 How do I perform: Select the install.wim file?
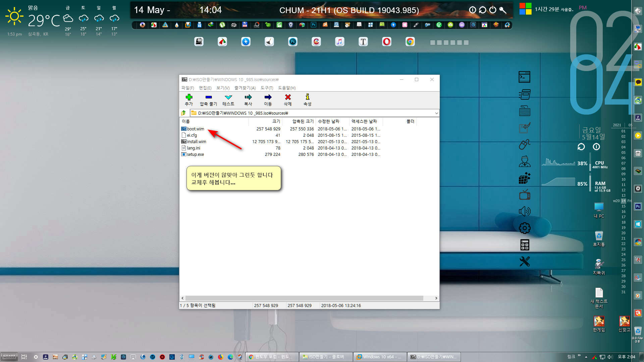196,141
